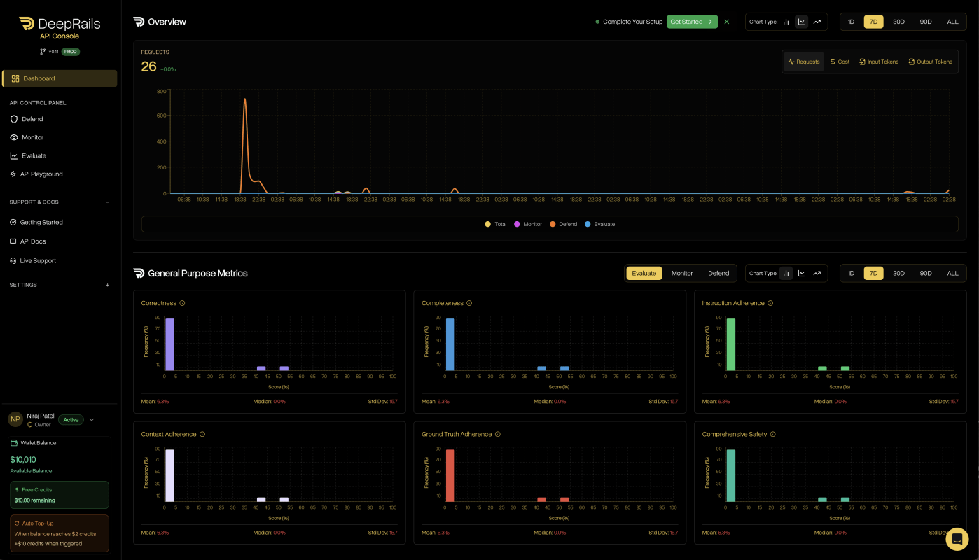Toggle the Monitor mode in General Purpose Metrics
Viewport: 979px width, 560px height.
(x=682, y=273)
